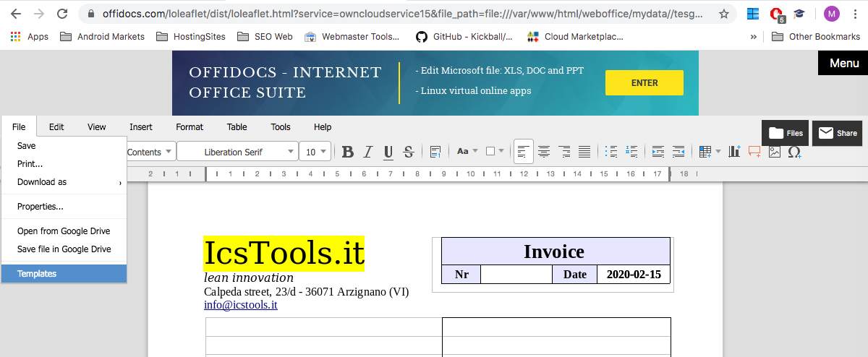Choose Save in the File menu
Screen dimensions: 868x357
click(64, 146)
